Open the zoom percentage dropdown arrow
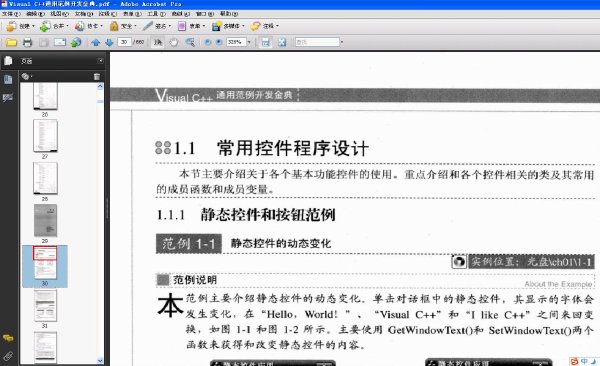Screen dimensions: 600x366 pyautogui.click(x=249, y=42)
